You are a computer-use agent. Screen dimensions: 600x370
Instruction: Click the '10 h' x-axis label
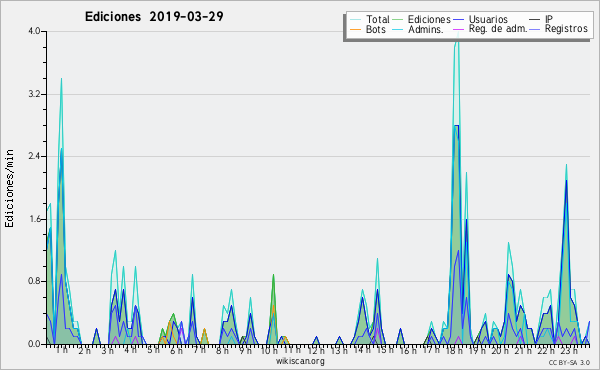[x=269, y=350]
